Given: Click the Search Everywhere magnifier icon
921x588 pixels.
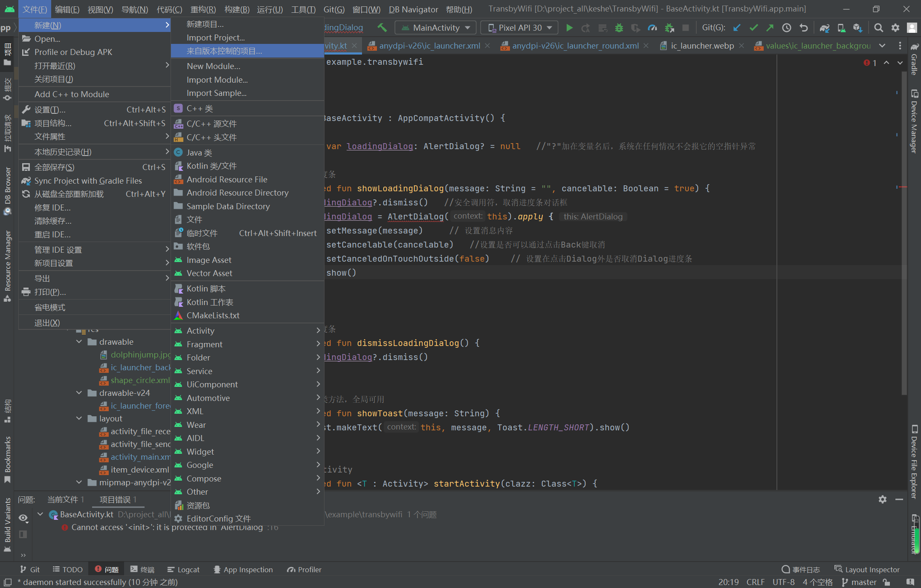Looking at the screenshot, I should (x=878, y=28).
